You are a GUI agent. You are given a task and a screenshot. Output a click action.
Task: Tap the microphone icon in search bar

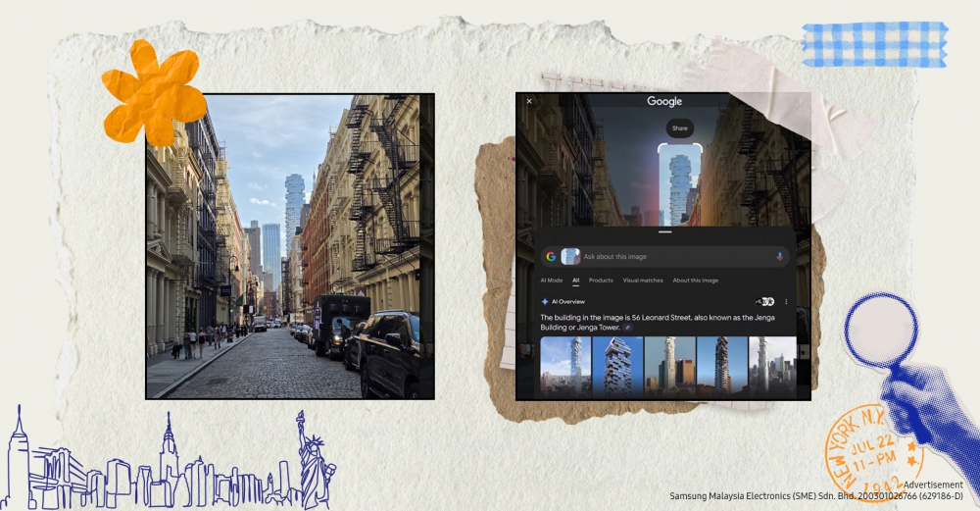pos(779,257)
